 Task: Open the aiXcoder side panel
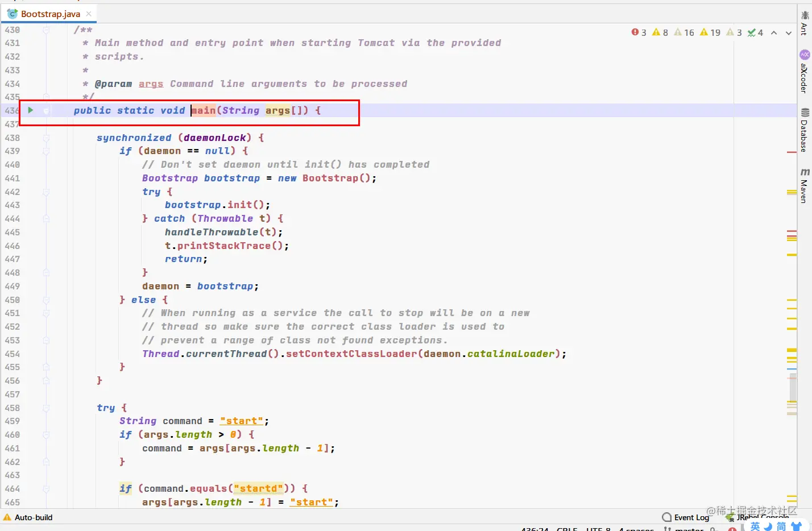(x=804, y=72)
